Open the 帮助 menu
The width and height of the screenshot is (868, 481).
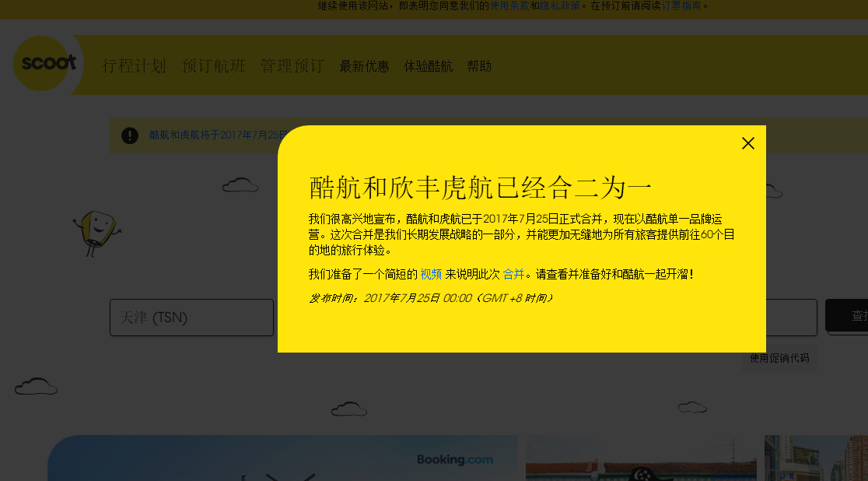(x=479, y=66)
